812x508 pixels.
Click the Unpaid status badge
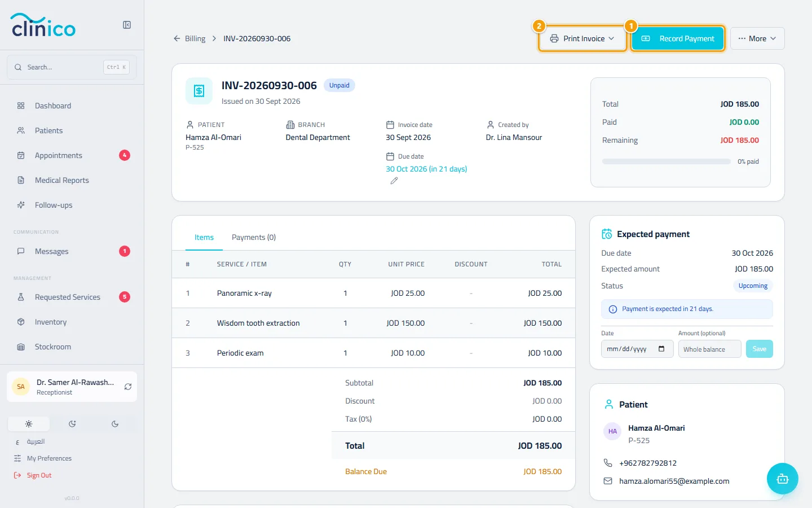[x=339, y=85]
